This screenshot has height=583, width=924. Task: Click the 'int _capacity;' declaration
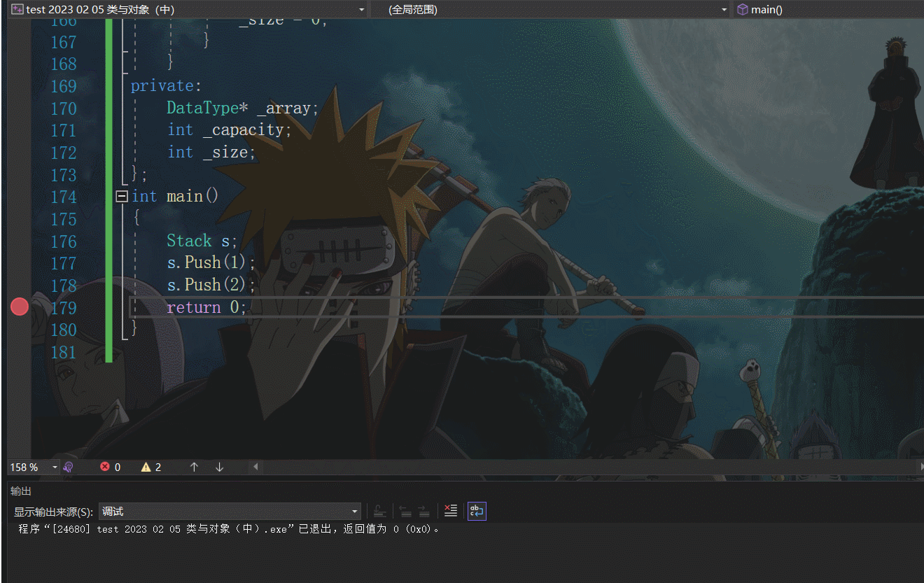(x=230, y=130)
